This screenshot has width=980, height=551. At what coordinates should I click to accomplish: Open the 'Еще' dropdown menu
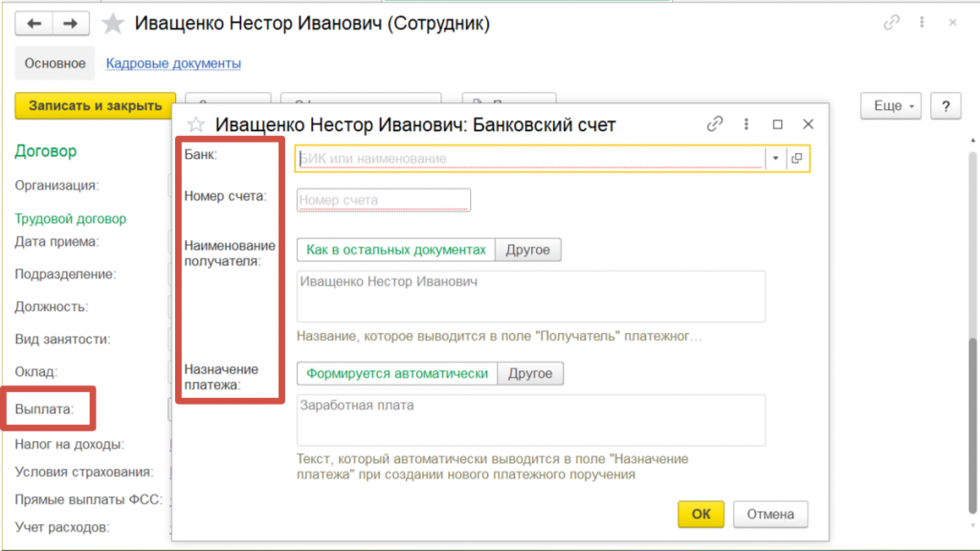(x=891, y=105)
